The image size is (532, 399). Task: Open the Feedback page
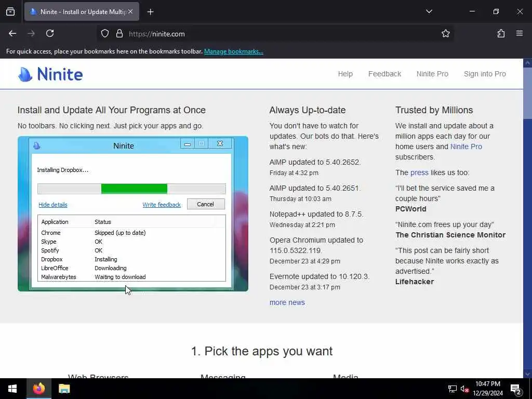click(384, 74)
